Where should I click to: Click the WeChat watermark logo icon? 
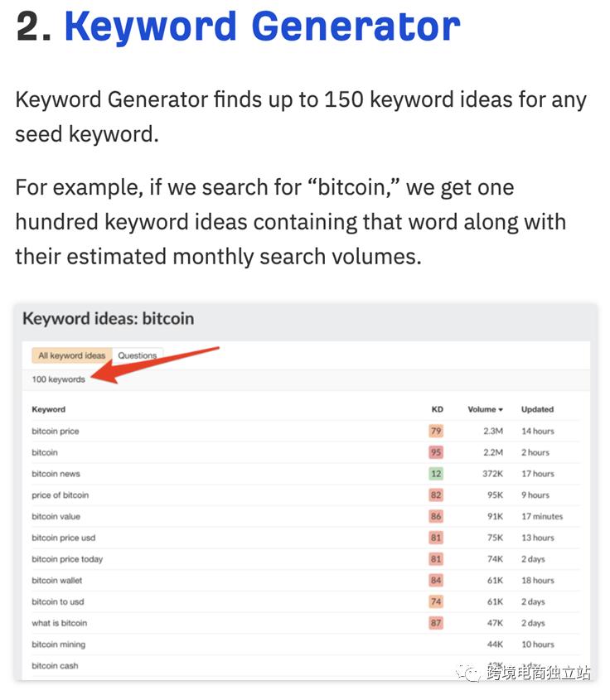pyautogui.click(x=472, y=673)
